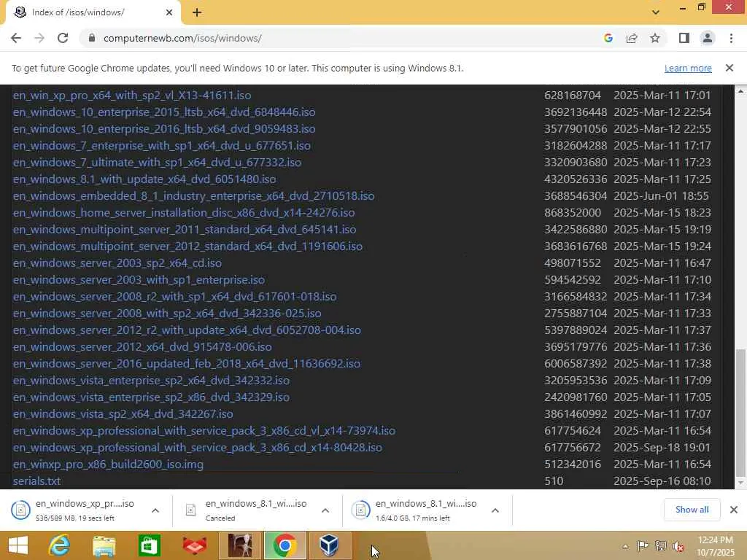Download en_windows_10_enterprise_2015_ltsb_x64 iso
Screen dimensions: 747x560
coord(164,112)
